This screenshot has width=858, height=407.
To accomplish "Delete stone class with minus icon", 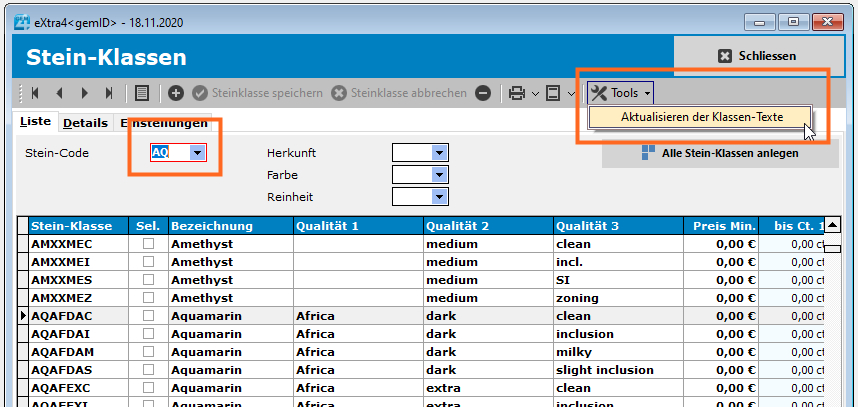I will point(483,93).
